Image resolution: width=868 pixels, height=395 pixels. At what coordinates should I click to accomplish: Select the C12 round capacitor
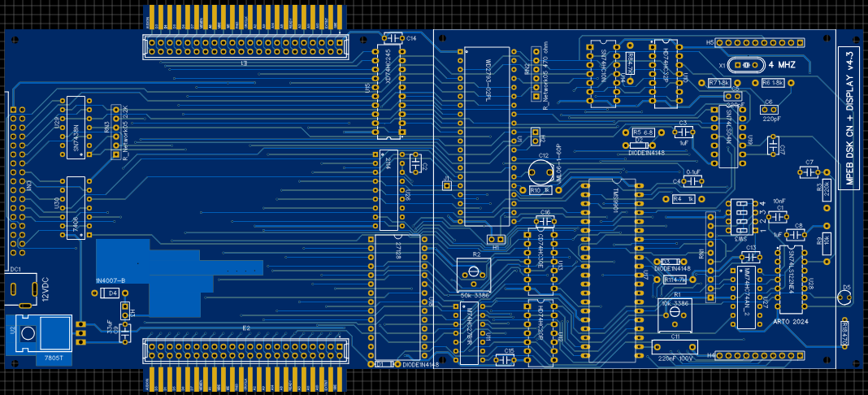538,171
